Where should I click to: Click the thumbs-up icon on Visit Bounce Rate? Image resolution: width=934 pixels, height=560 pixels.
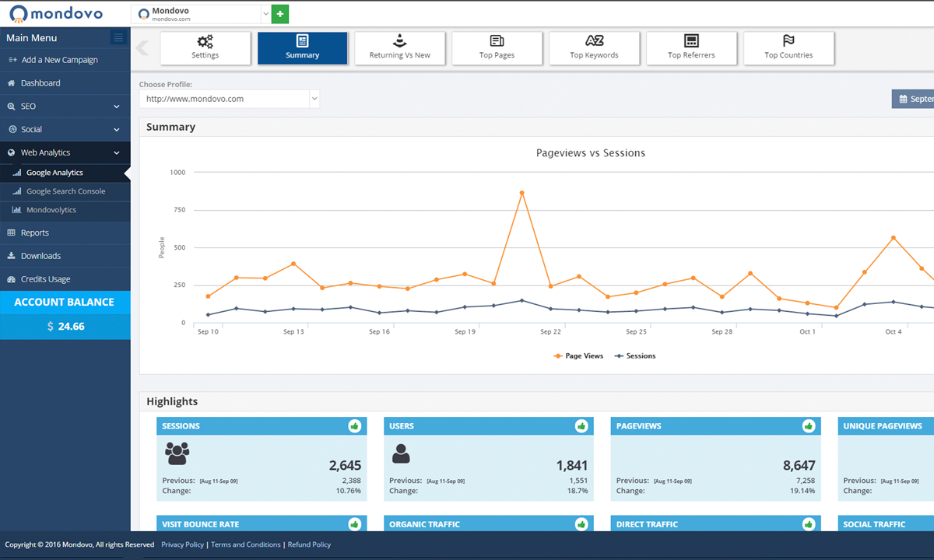click(x=355, y=524)
